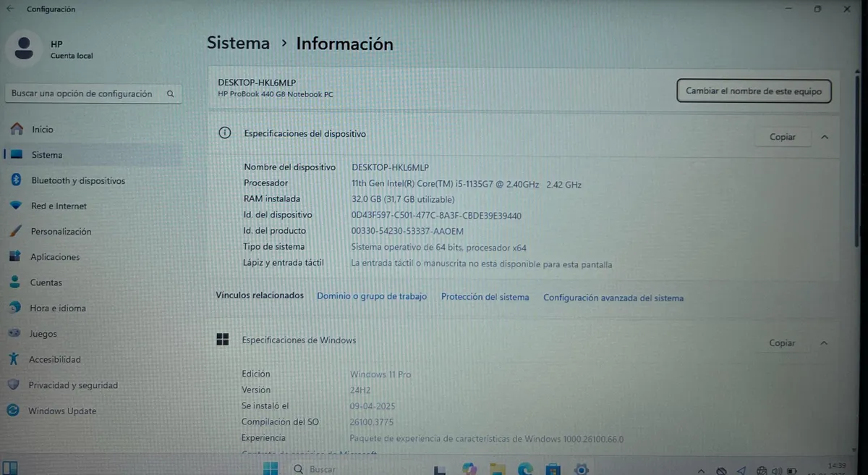The width and height of the screenshot is (868, 475).
Task: Click the 64 bits system type value
Action: pyautogui.click(x=439, y=247)
